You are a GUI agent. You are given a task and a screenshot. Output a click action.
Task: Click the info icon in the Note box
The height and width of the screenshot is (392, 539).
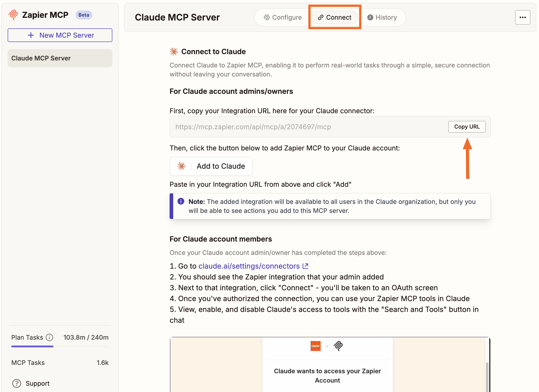pyautogui.click(x=181, y=201)
